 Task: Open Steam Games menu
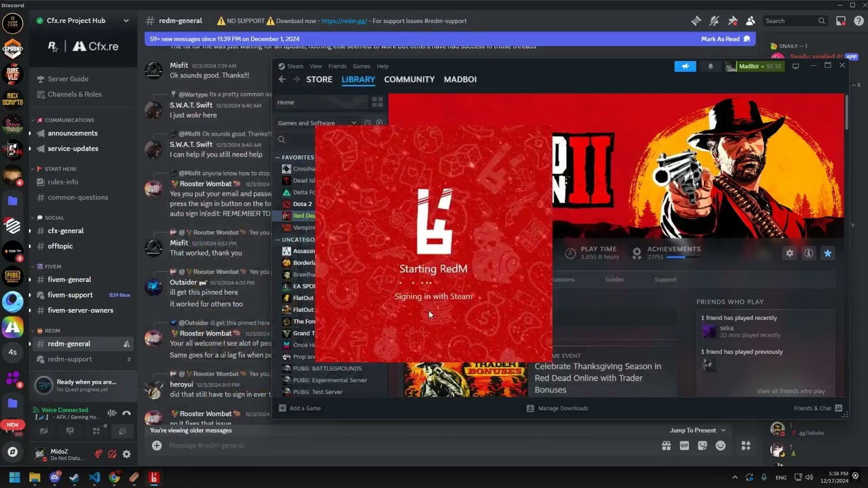[361, 66]
